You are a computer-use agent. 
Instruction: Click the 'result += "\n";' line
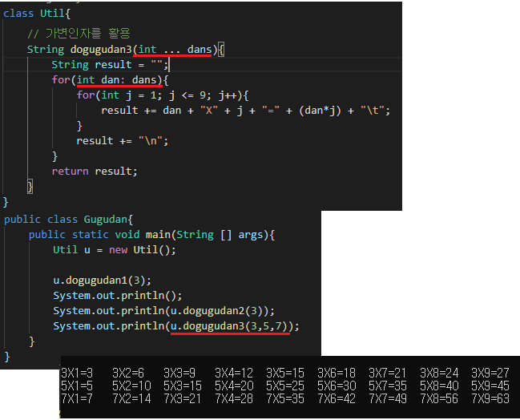pos(123,141)
